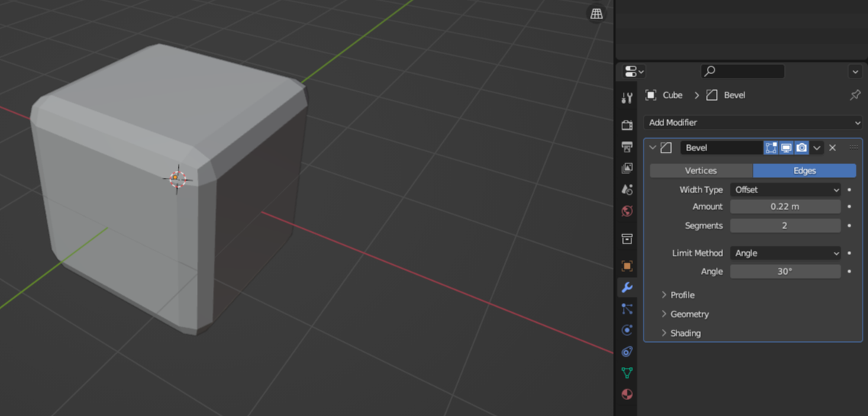Click Cube in the breadcrumb
Viewport: 868px width, 416px height.
pos(673,95)
